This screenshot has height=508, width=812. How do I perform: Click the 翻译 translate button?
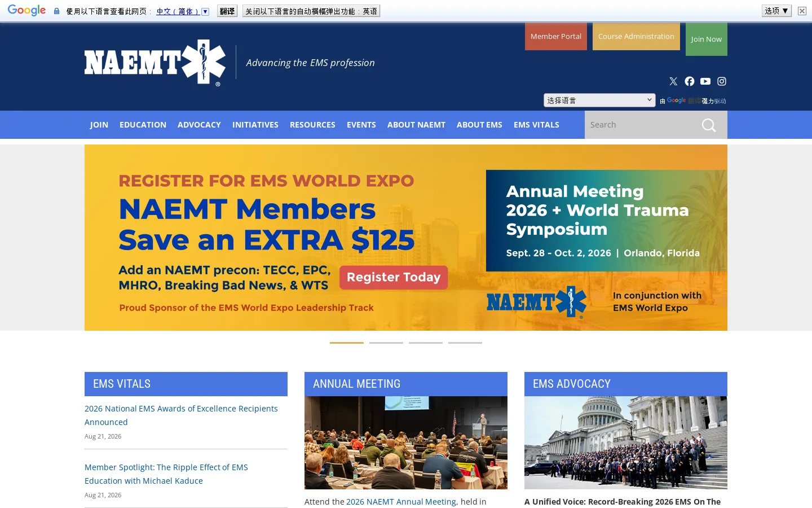click(227, 11)
